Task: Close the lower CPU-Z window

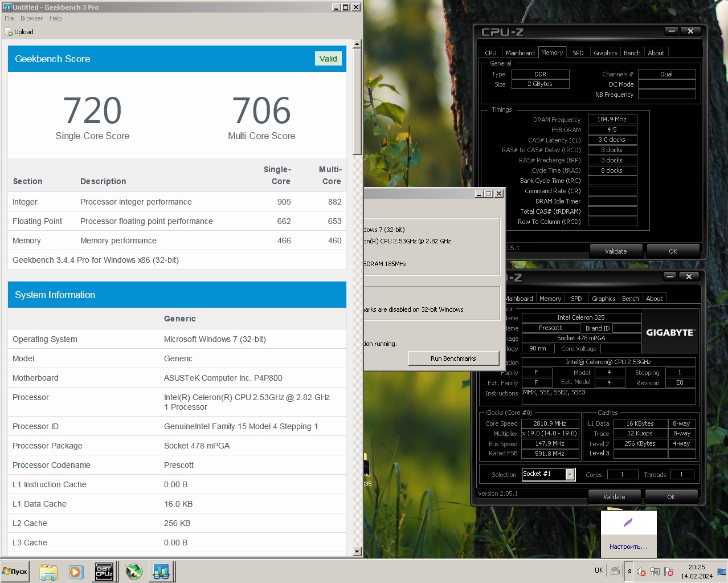Action: (x=689, y=277)
